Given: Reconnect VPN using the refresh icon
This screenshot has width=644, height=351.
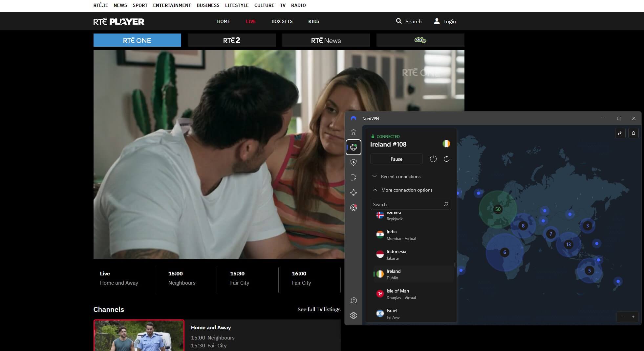Looking at the screenshot, I should 446,159.
